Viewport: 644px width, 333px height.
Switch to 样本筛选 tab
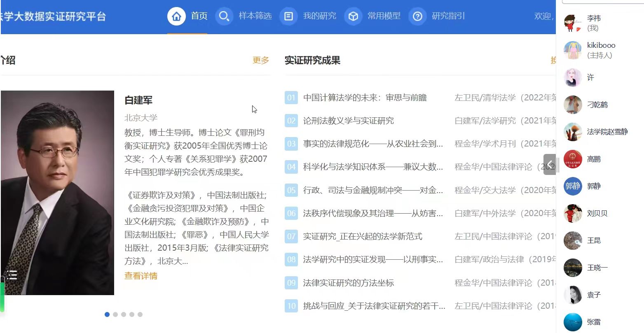click(255, 16)
